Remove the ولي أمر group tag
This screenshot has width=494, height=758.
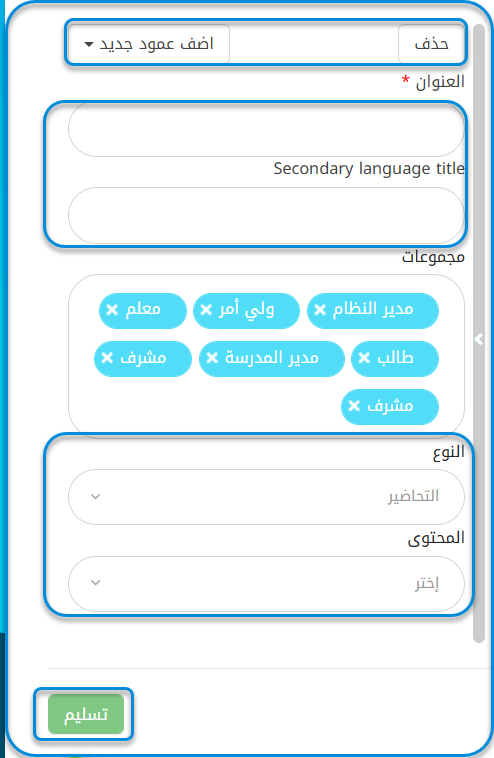[206, 310]
